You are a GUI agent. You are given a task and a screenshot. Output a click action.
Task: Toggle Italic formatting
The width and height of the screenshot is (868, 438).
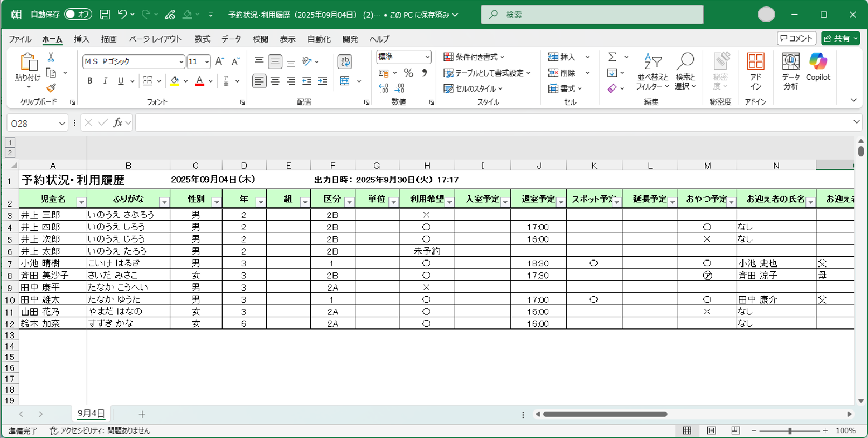point(105,81)
